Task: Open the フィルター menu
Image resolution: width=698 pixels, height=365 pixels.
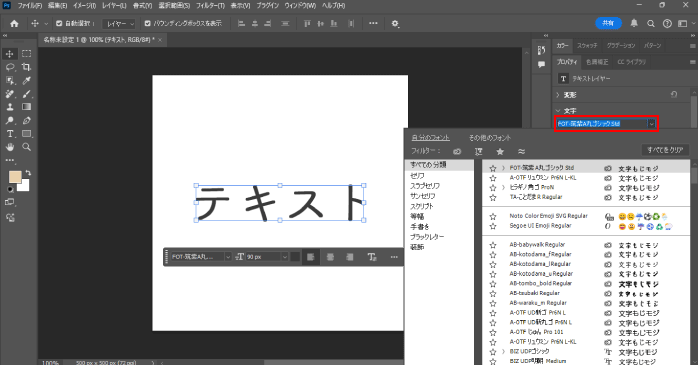Action: pos(210,6)
